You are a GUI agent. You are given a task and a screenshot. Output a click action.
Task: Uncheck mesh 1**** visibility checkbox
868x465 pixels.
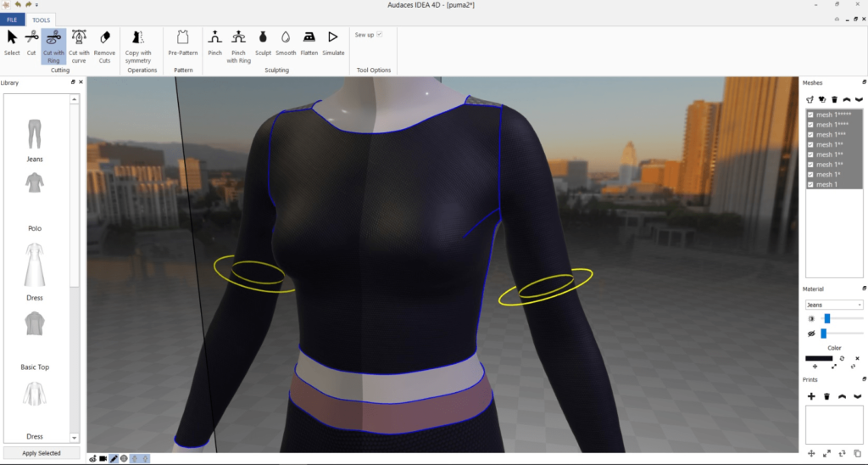point(810,125)
